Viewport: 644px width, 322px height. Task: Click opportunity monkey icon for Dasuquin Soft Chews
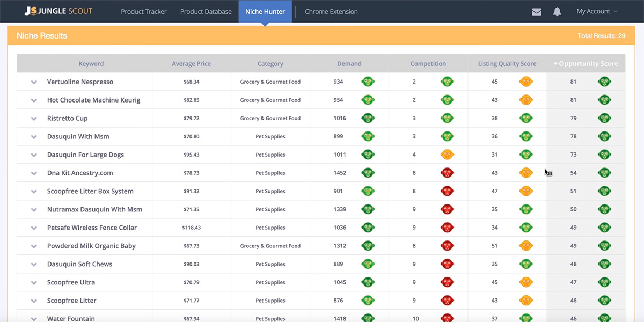pos(604,264)
